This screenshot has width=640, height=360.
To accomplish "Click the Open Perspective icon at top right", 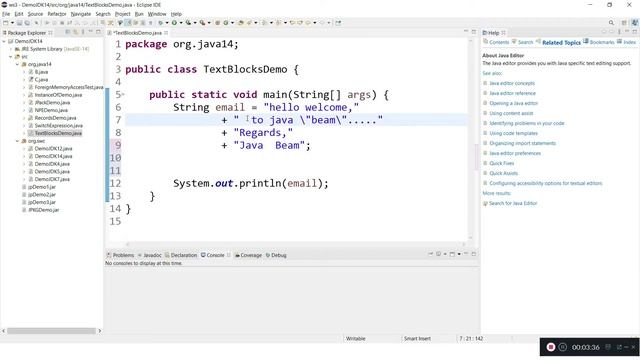I will click(x=624, y=23).
